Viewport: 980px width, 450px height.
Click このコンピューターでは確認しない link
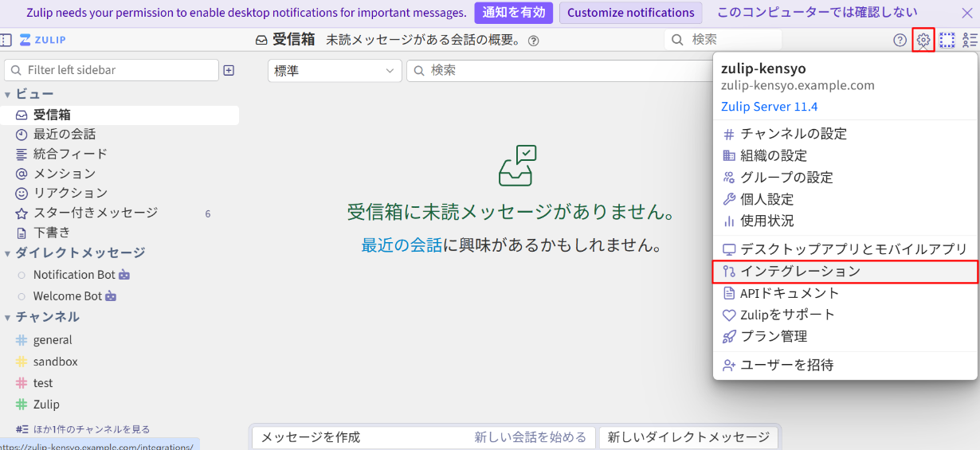[817, 13]
